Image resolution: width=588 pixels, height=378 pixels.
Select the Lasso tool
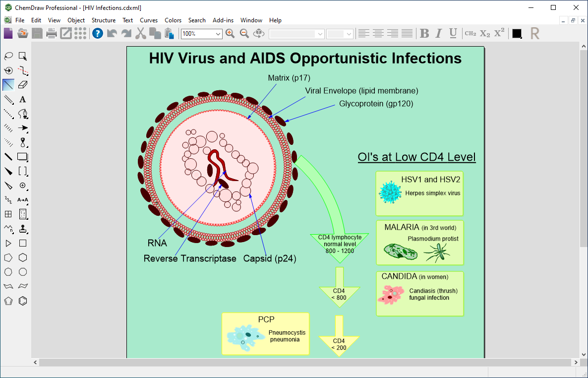click(8, 57)
